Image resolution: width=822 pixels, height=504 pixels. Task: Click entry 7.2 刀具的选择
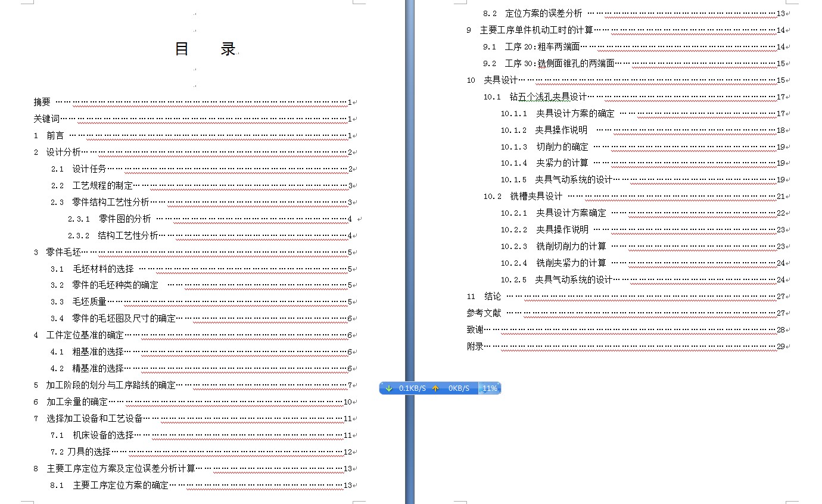[x=202, y=452]
